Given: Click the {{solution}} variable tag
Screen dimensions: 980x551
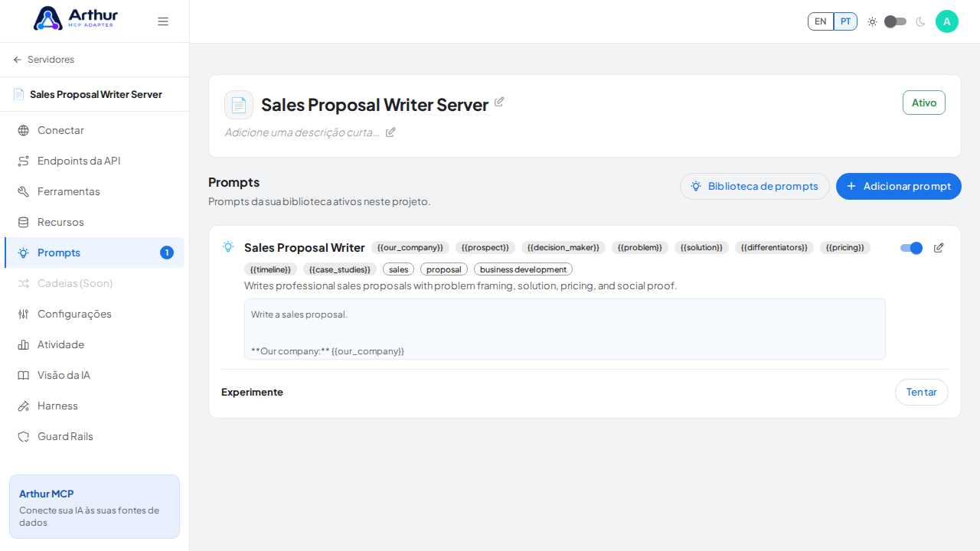Looking at the screenshot, I should click(x=701, y=248).
